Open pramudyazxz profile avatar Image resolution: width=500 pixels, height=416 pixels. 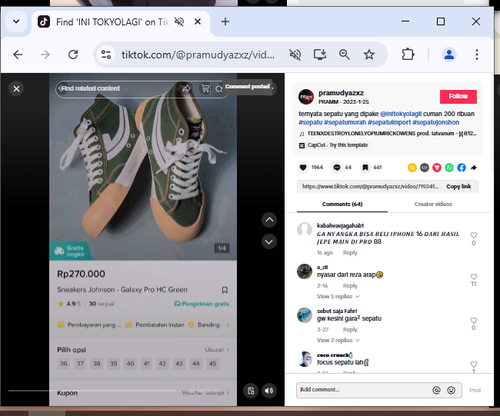[x=306, y=97]
